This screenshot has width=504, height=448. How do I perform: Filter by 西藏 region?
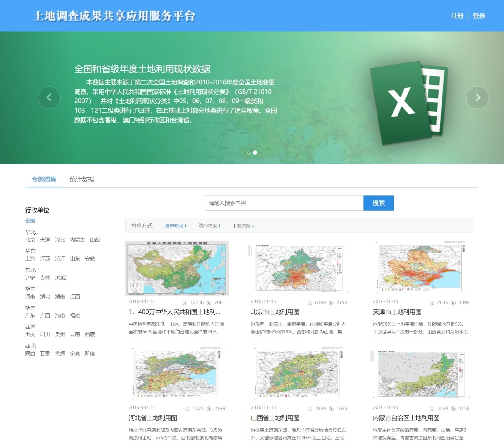point(90,335)
